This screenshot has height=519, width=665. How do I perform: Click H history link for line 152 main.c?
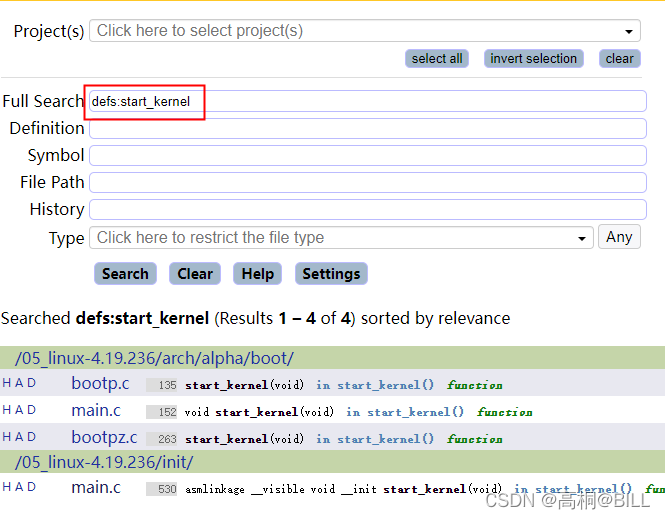coord(7,410)
